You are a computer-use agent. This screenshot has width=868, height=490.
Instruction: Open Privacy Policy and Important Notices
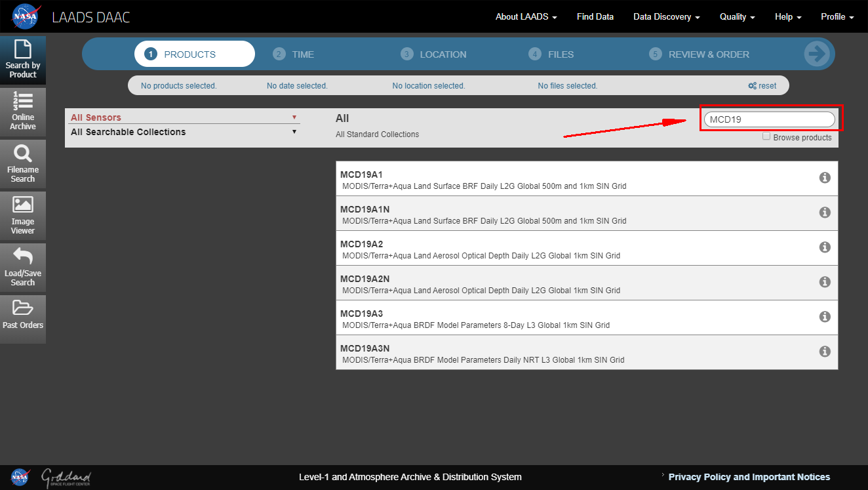coord(749,477)
